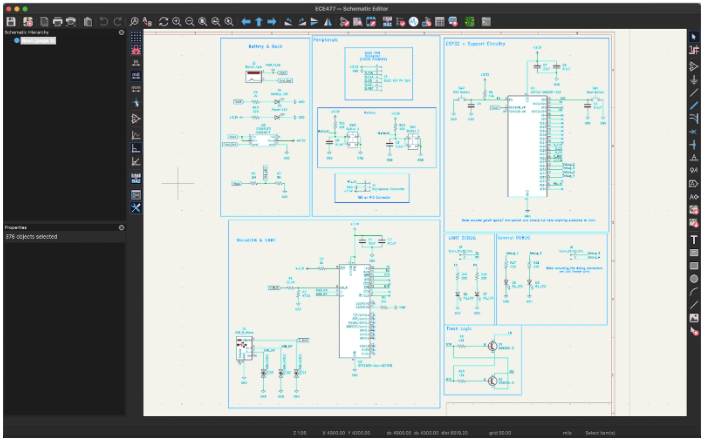Toggle hidden pins display
This screenshot has width=705, height=441.
[x=136, y=118]
